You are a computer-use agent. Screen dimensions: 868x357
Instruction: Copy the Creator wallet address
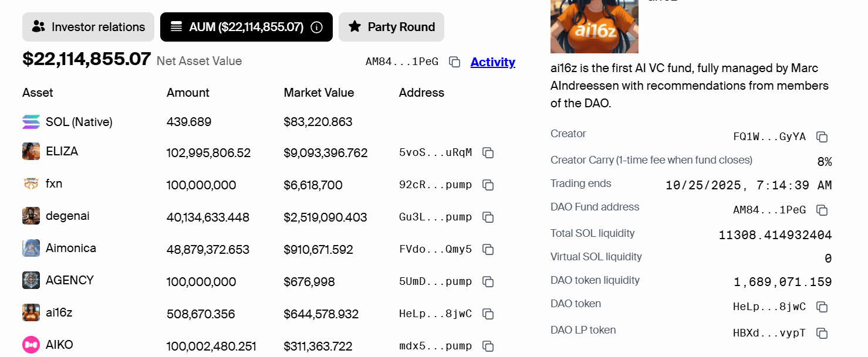822,137
